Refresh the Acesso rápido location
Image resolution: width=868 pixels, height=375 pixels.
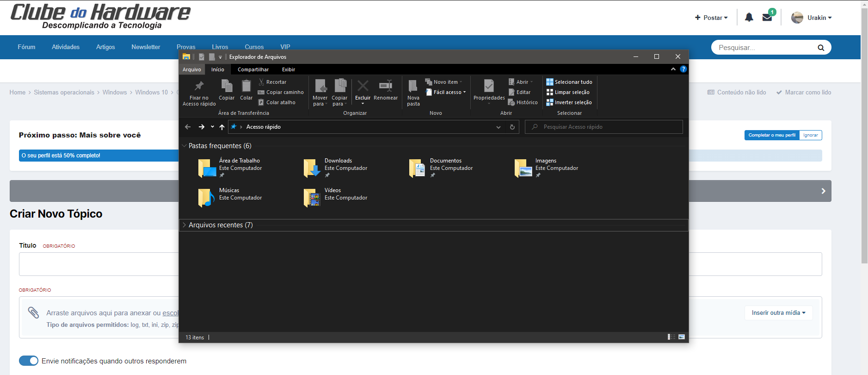[512, 127]
